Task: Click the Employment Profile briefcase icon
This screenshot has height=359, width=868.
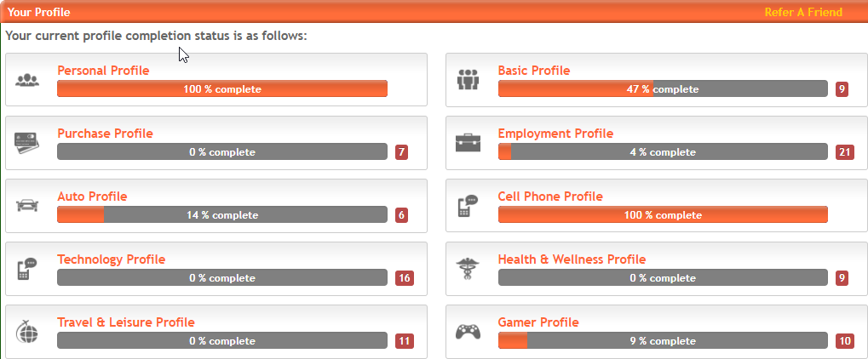Action: [x=468, y=143]
